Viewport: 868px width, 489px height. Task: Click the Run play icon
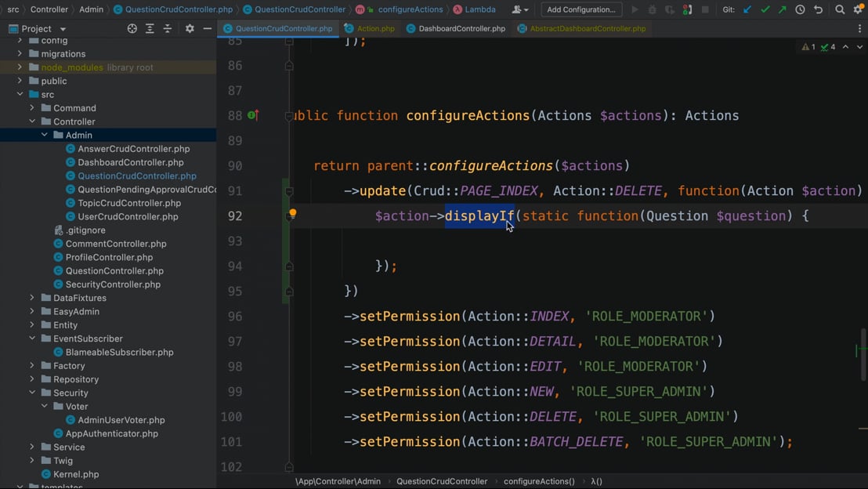coord(635,9)
